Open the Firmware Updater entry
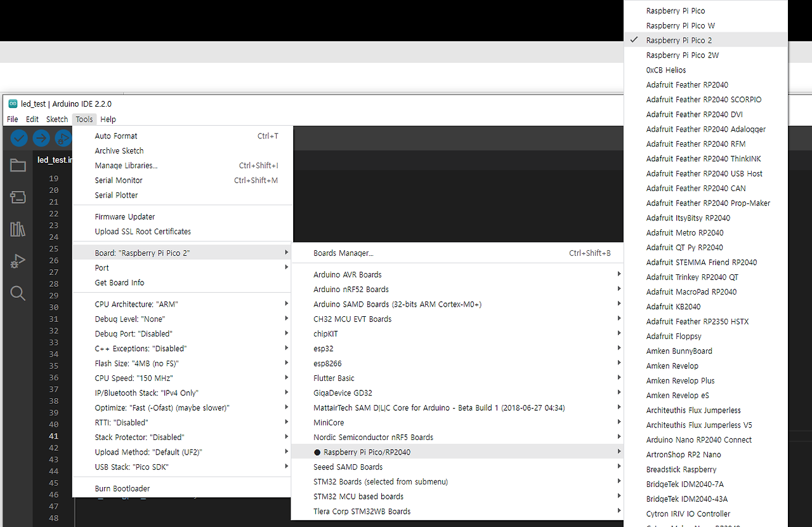 (x=183, y=217)
